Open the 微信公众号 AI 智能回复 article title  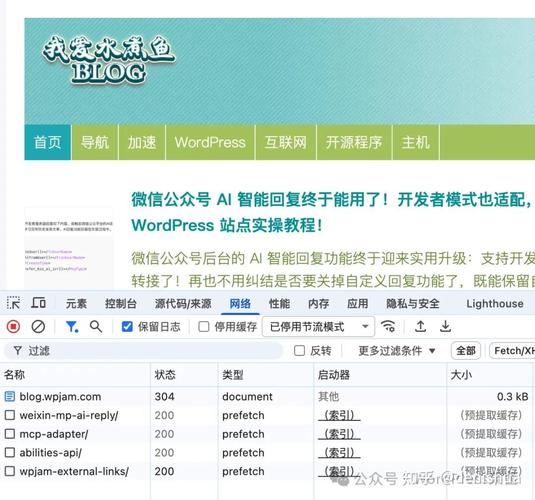point(333,212)
